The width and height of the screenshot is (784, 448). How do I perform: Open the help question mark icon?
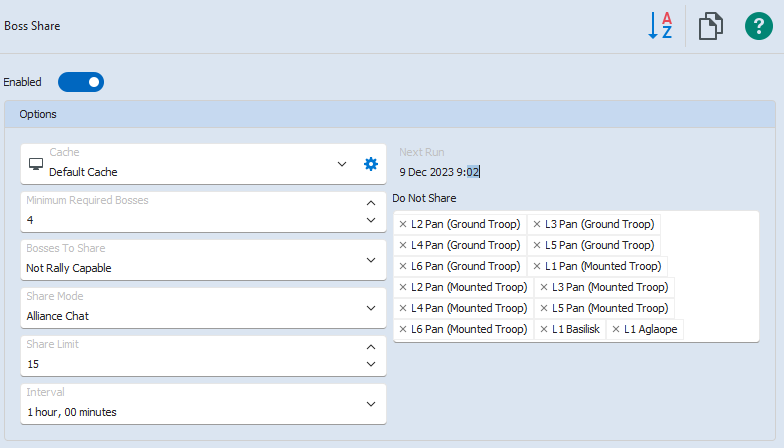coord(759,26)
